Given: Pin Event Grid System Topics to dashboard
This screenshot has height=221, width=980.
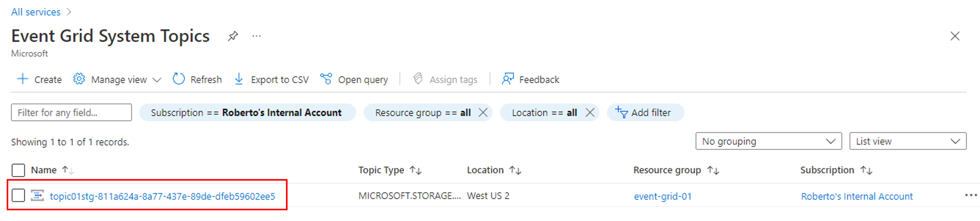Looking at the screenshot, I should point(233,36).
